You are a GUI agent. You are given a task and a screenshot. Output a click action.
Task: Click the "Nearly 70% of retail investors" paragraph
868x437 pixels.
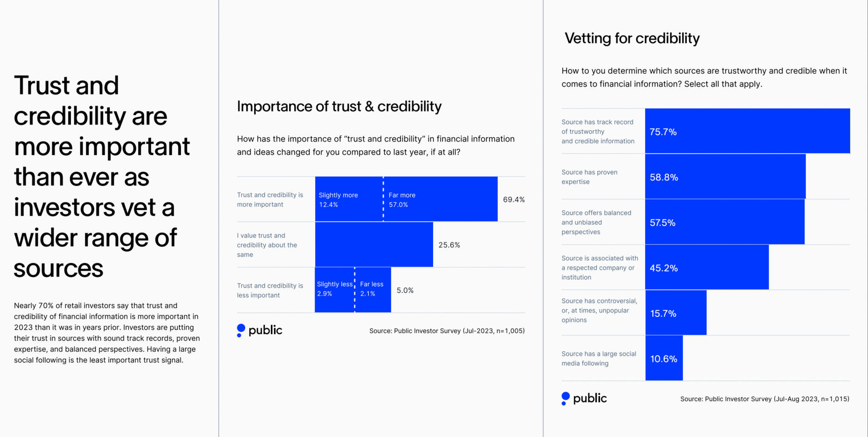[x=107, y=333]
